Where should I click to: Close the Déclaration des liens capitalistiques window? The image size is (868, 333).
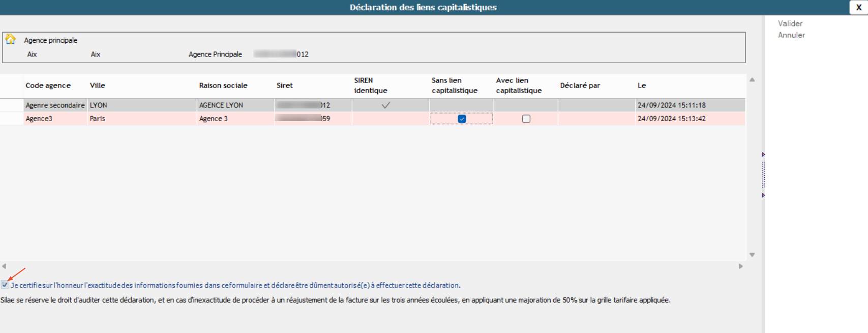coord(858,7)
